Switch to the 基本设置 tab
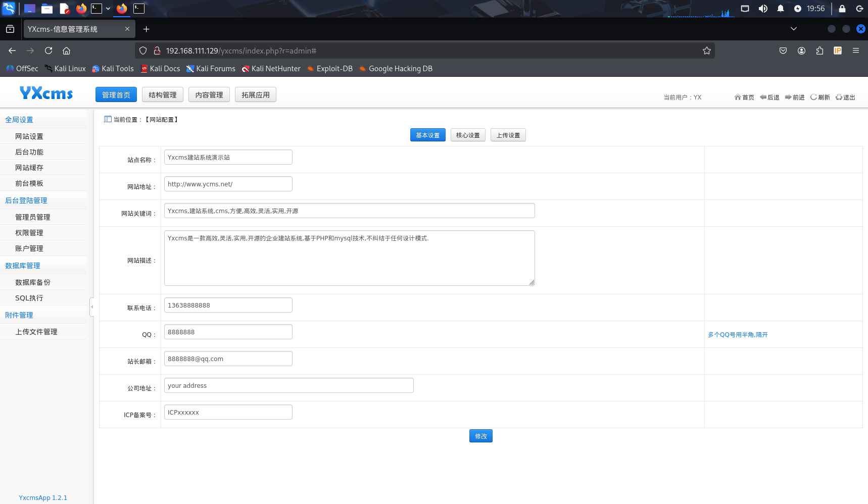Image resolution: width=868 pixels, height=504 pixels. coord(428,135)
